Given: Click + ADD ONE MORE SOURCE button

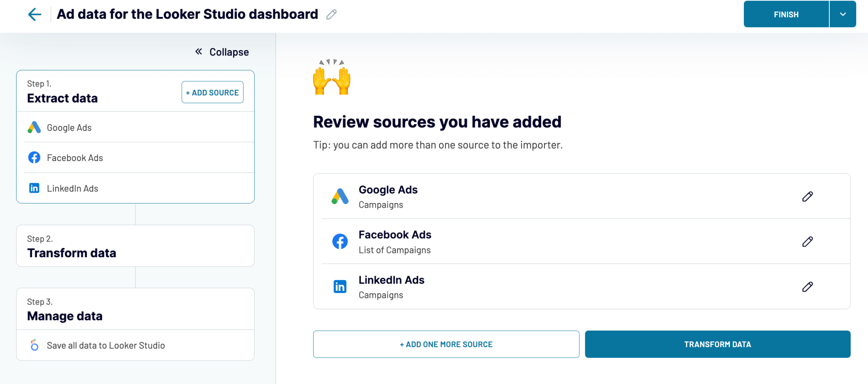Looking at the screenshot, I should point(446,344).
